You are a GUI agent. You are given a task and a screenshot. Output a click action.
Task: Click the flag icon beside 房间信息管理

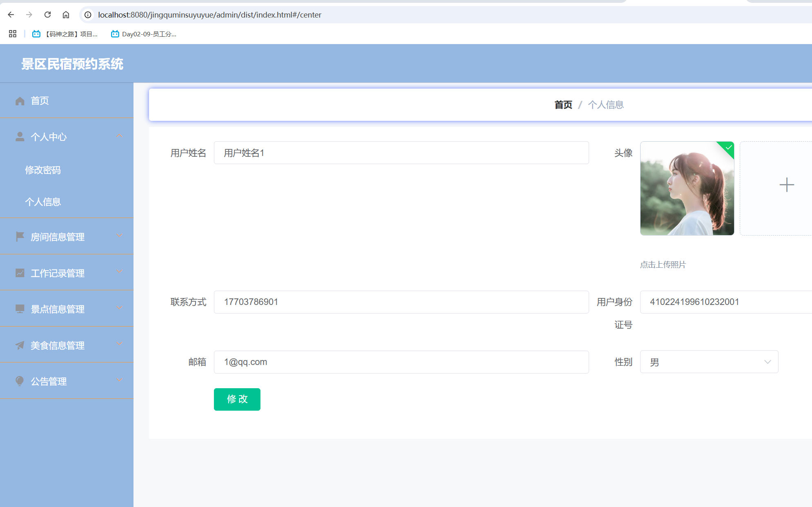point(20,236)
